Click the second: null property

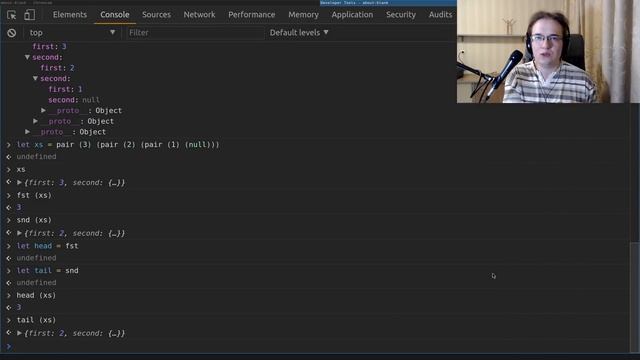tap(74, 100)
